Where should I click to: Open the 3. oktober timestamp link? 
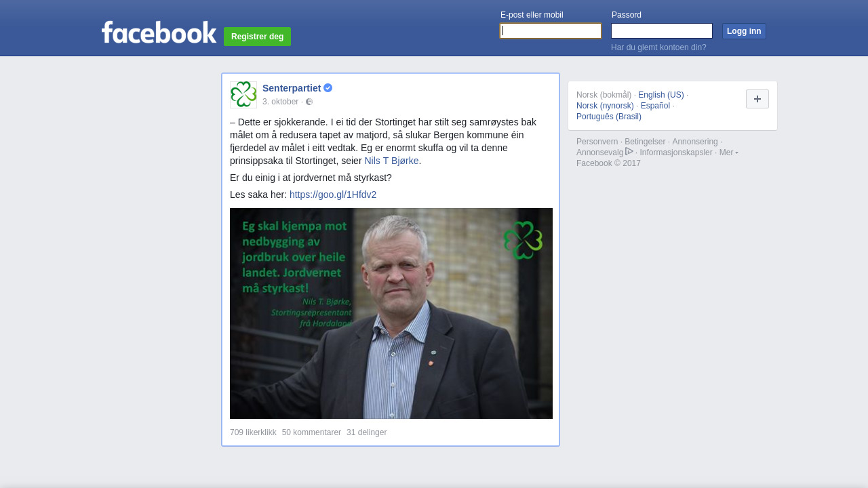[x=281, y=102]
